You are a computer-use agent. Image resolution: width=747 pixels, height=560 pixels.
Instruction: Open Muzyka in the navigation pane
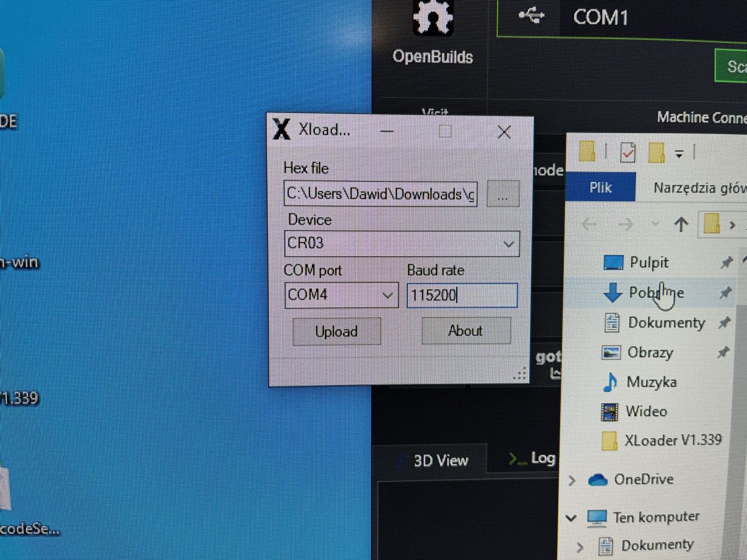coord(651,381)
